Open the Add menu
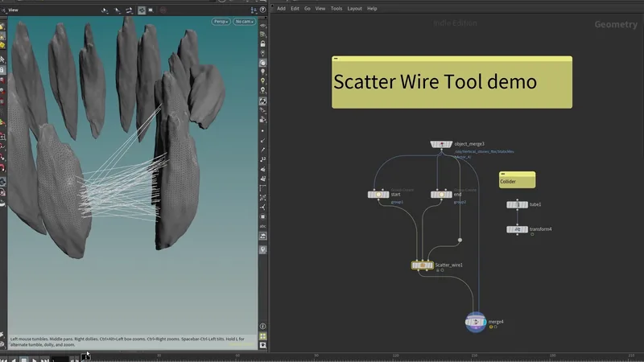The height and width of the screenshot is (362, 644). (x=281, y=9)
